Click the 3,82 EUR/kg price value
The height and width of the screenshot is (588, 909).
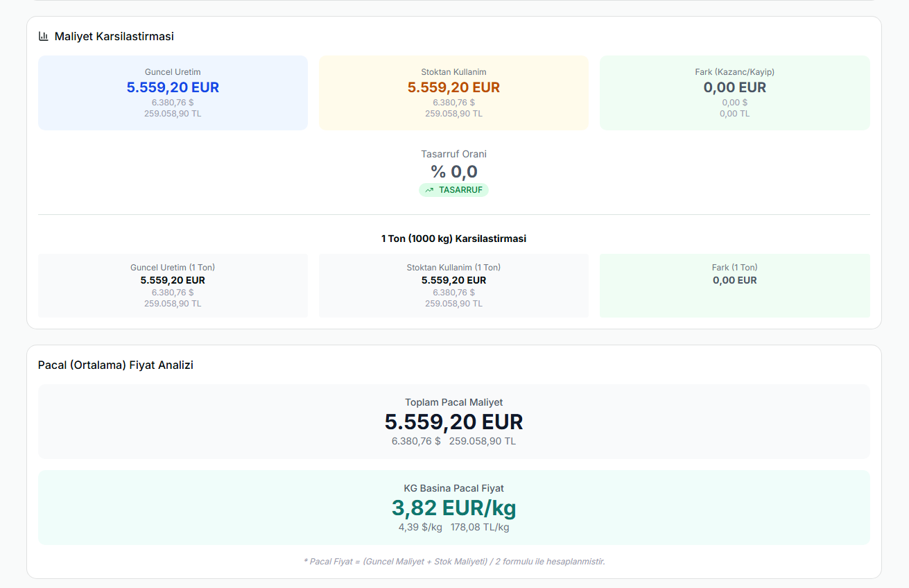(453, 508)
